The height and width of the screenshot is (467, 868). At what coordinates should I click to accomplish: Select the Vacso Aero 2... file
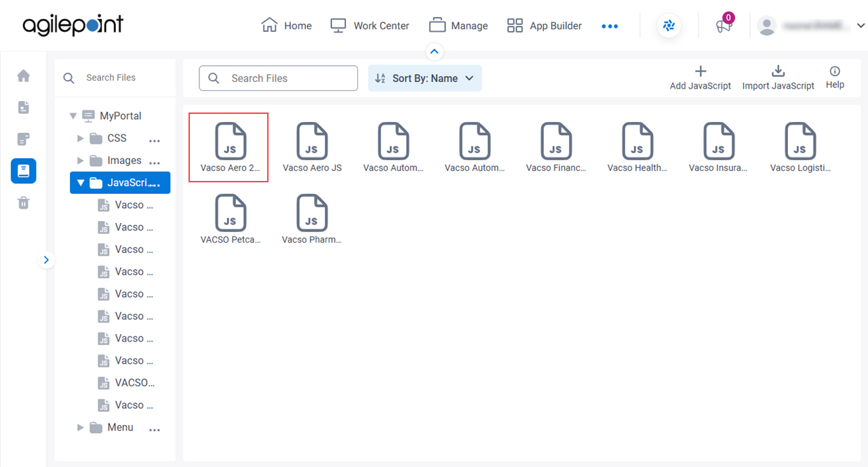(x=229, y=148)
